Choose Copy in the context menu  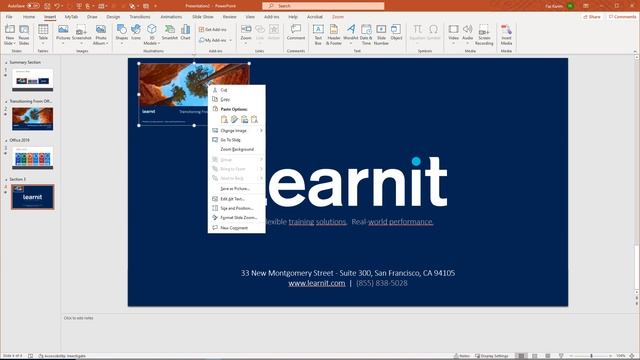237,100
